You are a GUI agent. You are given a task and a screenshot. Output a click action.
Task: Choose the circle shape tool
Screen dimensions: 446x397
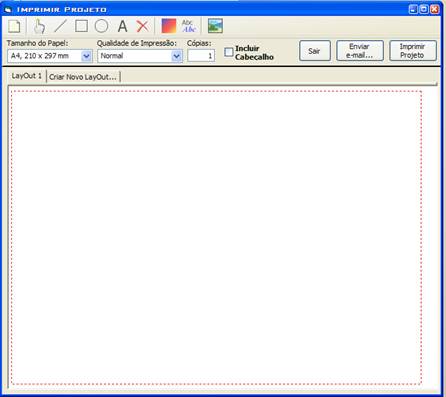(x=101, y=26)
